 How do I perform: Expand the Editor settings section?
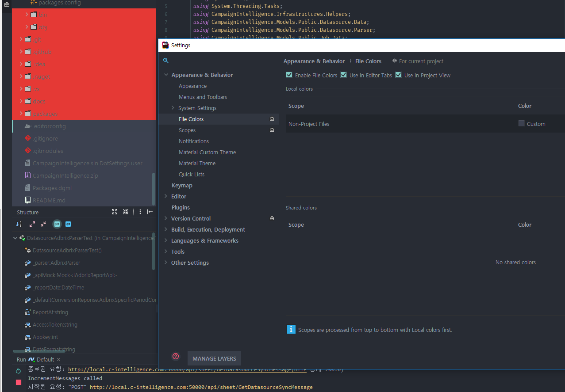pos(166,196)
